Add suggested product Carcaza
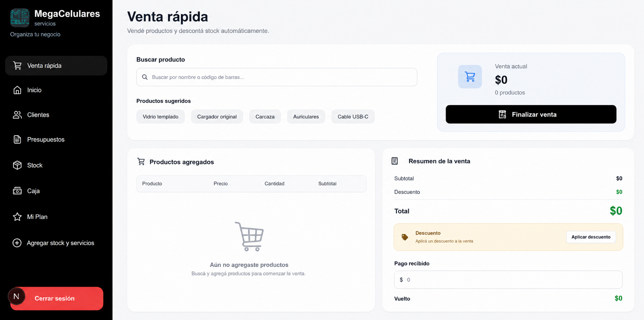This screenshot has height=320, width=644. tap(265, 117)
